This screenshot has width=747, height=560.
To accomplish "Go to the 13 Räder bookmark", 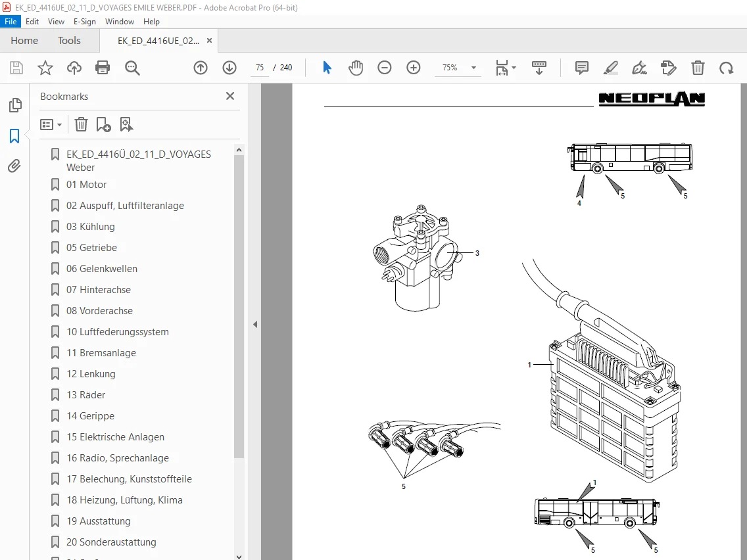I will 85,395.
